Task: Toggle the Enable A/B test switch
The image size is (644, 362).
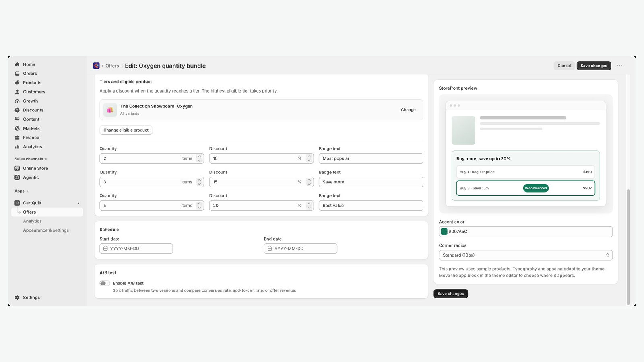Action: click(105, 283)
